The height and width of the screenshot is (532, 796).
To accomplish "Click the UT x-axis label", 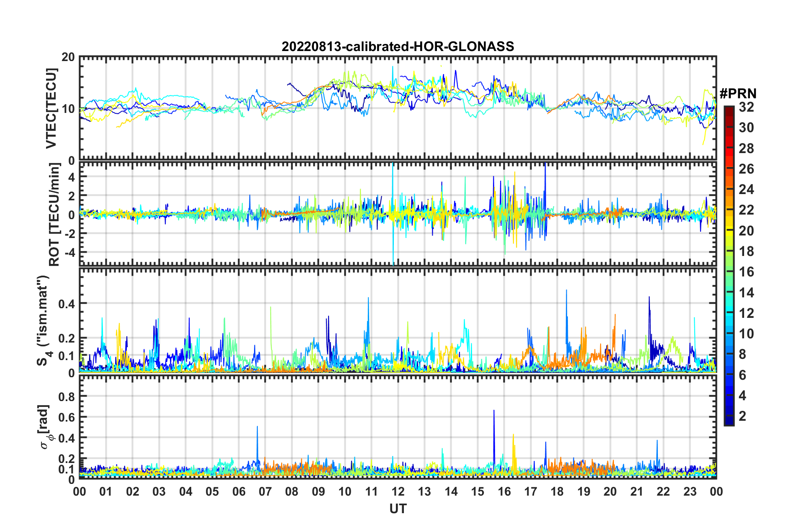I will point(398,508).
